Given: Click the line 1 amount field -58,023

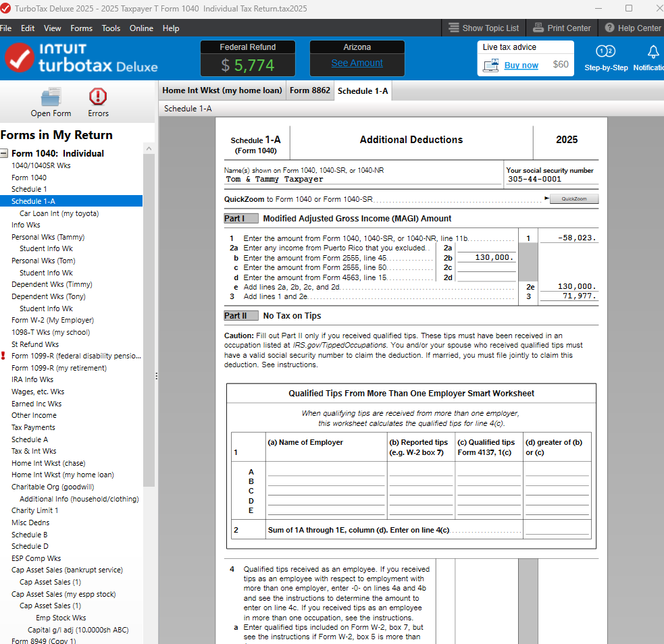Looking at the screenshot, I should tap(569, 238).
